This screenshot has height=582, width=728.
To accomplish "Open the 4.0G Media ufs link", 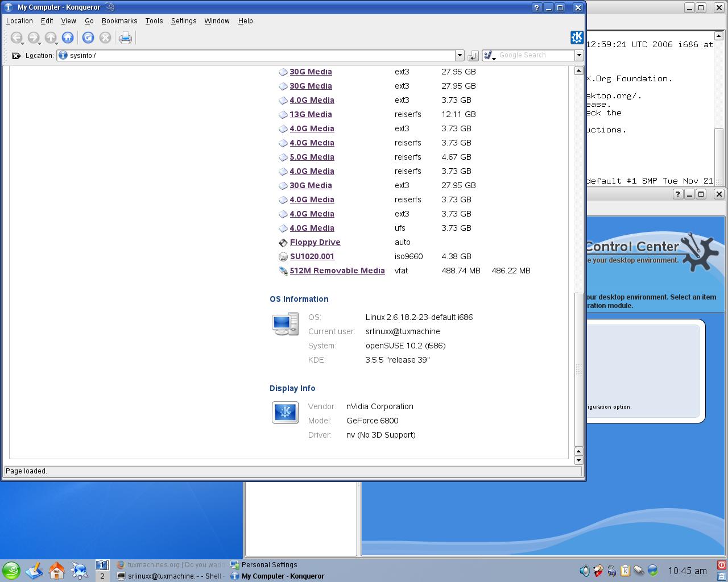I will click(x=312, y=228).
